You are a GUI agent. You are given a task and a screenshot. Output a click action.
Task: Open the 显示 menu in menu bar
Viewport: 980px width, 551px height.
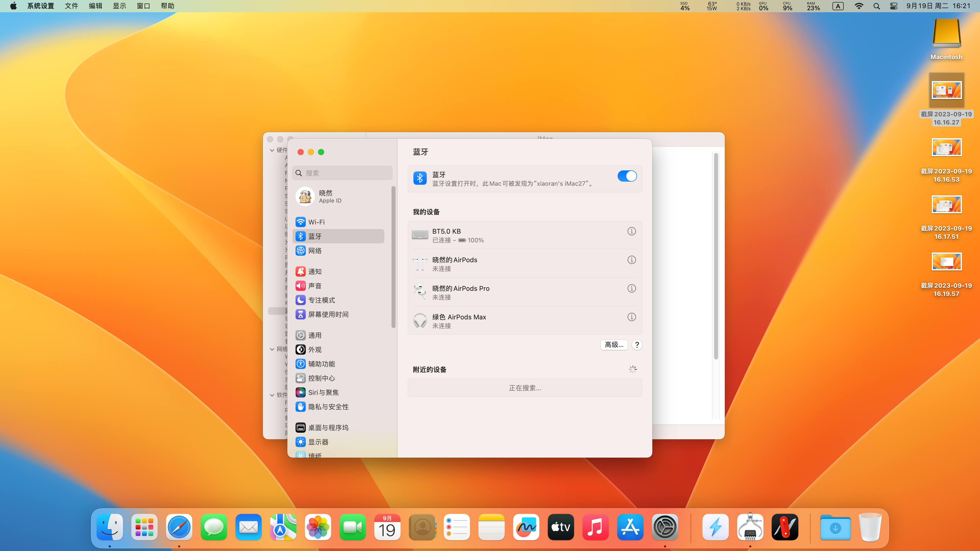click(x=119, y=6)
